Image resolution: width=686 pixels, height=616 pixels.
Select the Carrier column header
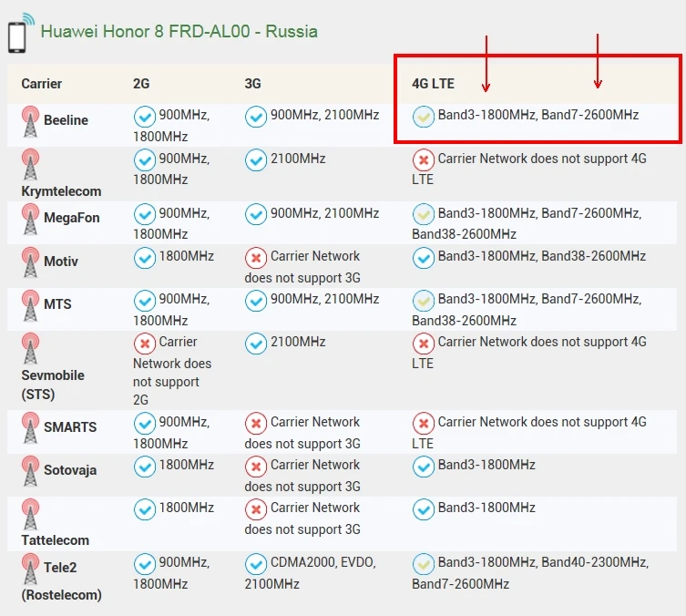pyautogui.click(x=42, y=84)
